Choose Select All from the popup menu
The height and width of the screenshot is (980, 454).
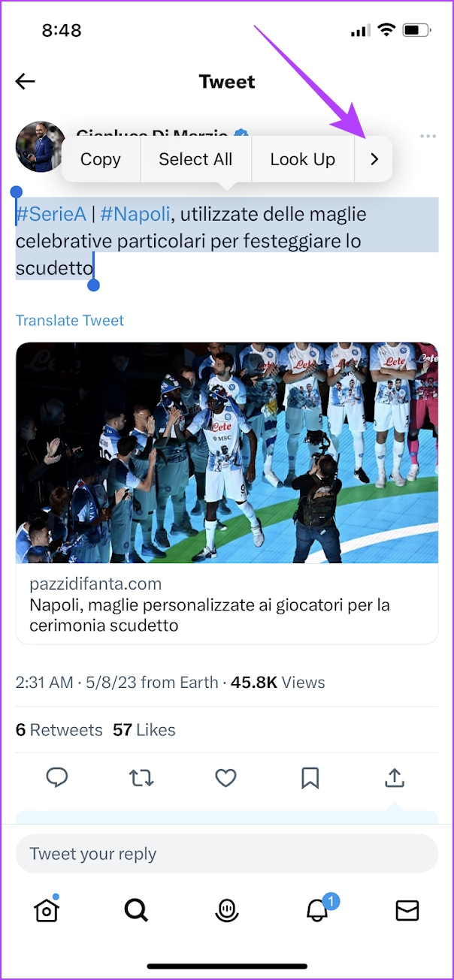(x=195, y=159)
